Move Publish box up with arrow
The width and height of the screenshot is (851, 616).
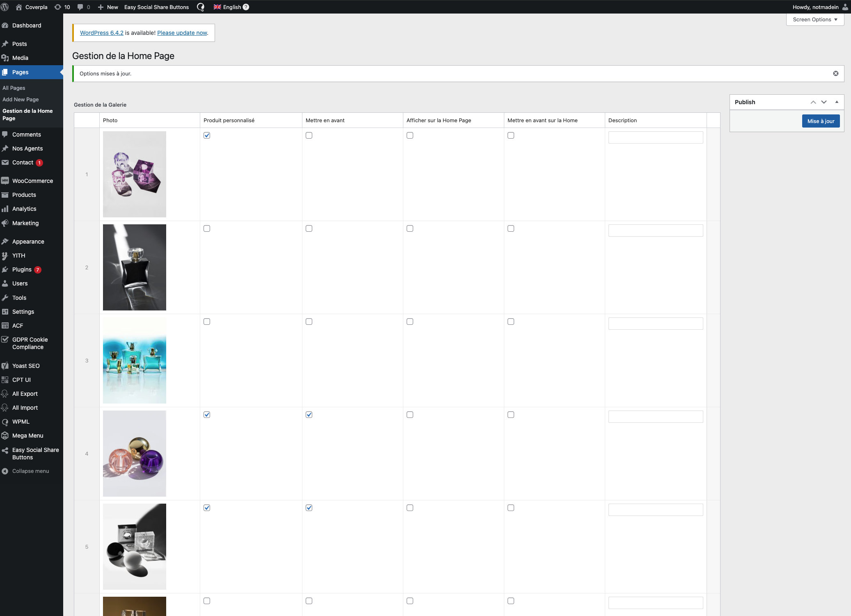pyautogui.click(x=813, y=102)
